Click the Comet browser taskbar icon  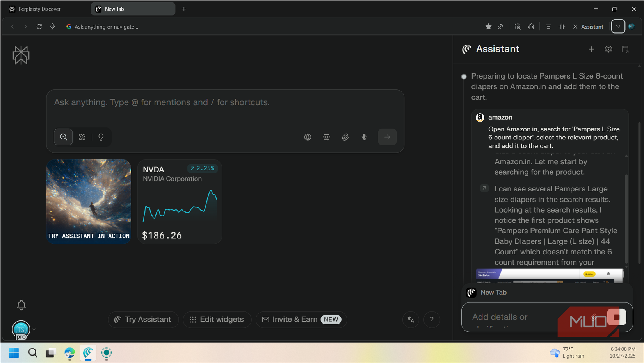click(x=88, y=353)
